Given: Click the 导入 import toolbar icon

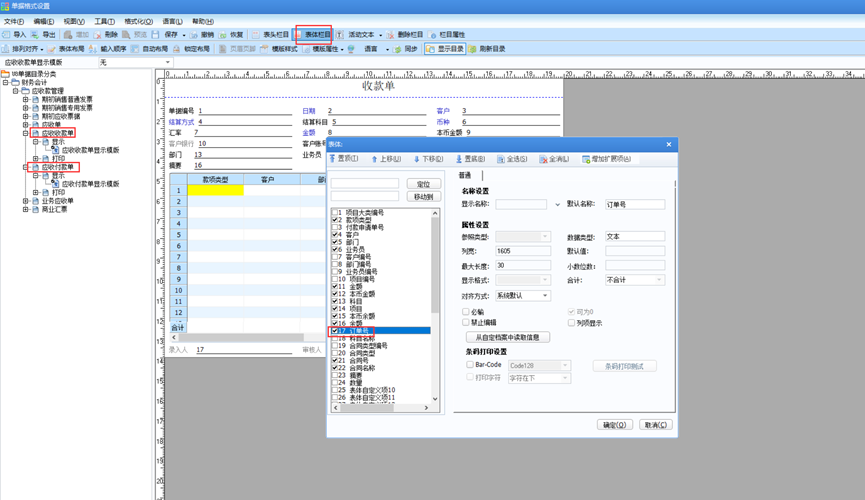Looking at the screenshot, I should pyautogui.click(x=6, y=35).
